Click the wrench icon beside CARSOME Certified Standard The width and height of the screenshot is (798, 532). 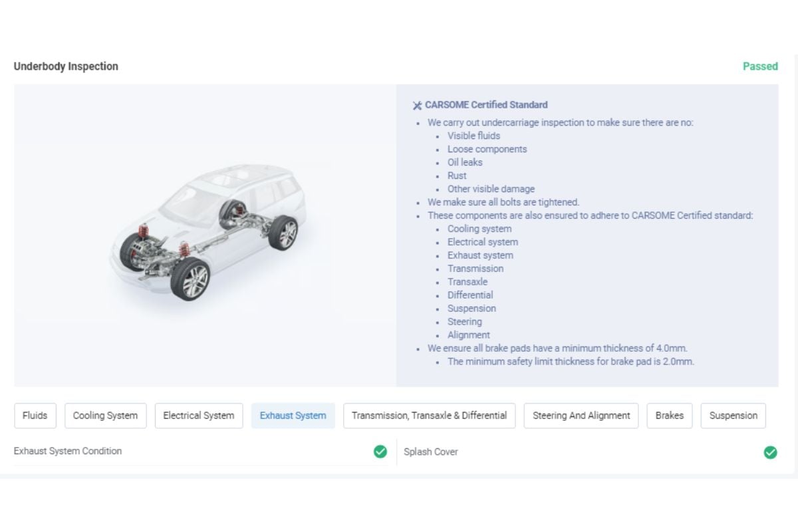pyautogui.click(x=417, y=104)
